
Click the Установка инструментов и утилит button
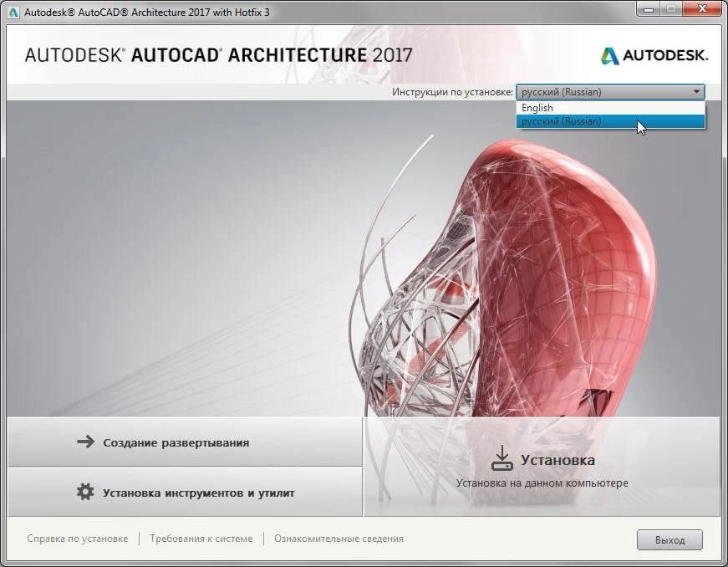[185, 493]
